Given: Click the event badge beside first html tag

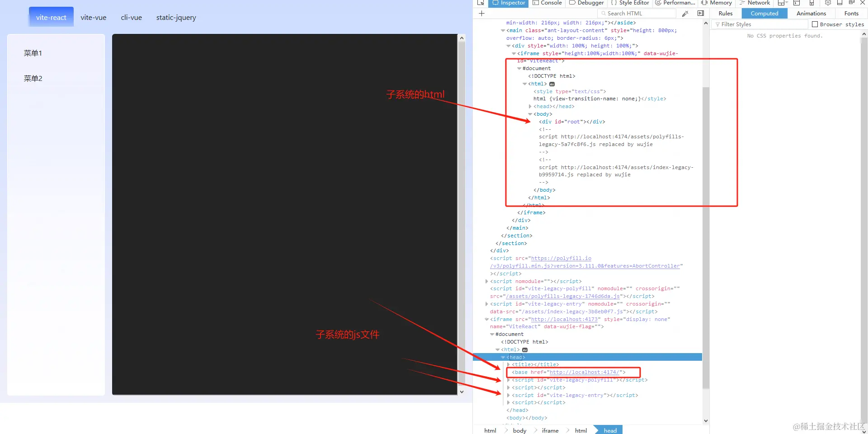Looking at the screenshot, I should [x=552, y=84].
